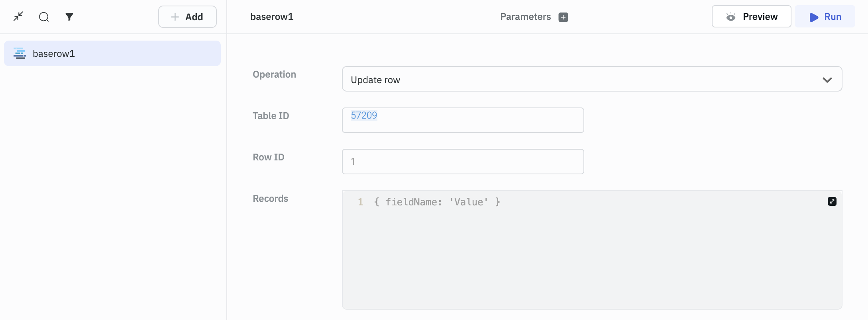Select the baserow1 query in the sidebar
868x320 pixels.
tap(112, 53)
